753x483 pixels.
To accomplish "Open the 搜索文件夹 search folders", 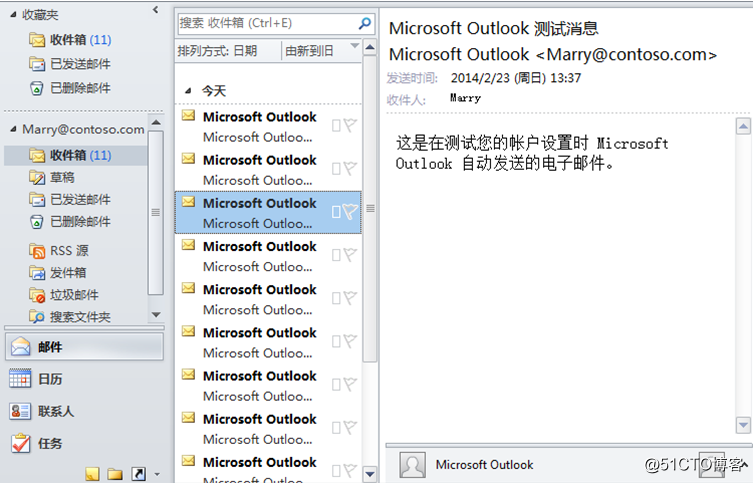I will [x=70, y=317].
